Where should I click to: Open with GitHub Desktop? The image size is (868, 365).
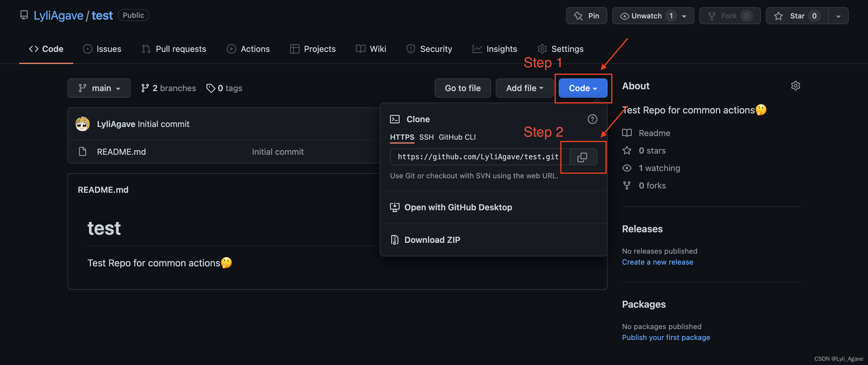tap(458, 207)
